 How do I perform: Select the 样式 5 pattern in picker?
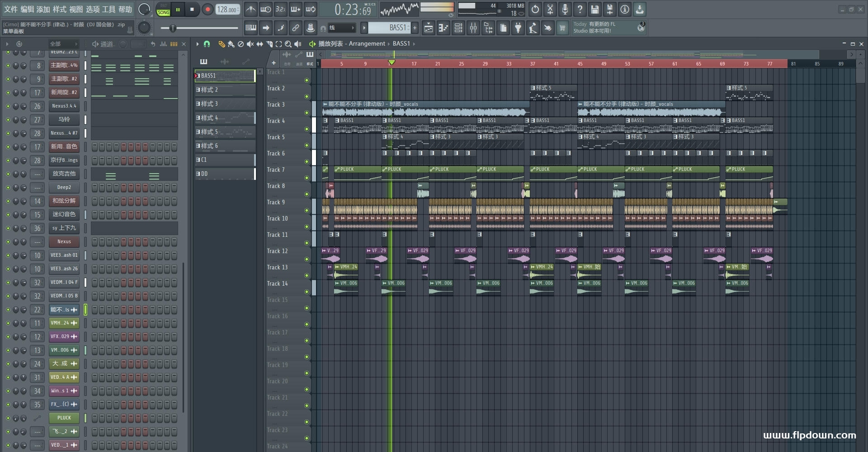coord(225,132)
